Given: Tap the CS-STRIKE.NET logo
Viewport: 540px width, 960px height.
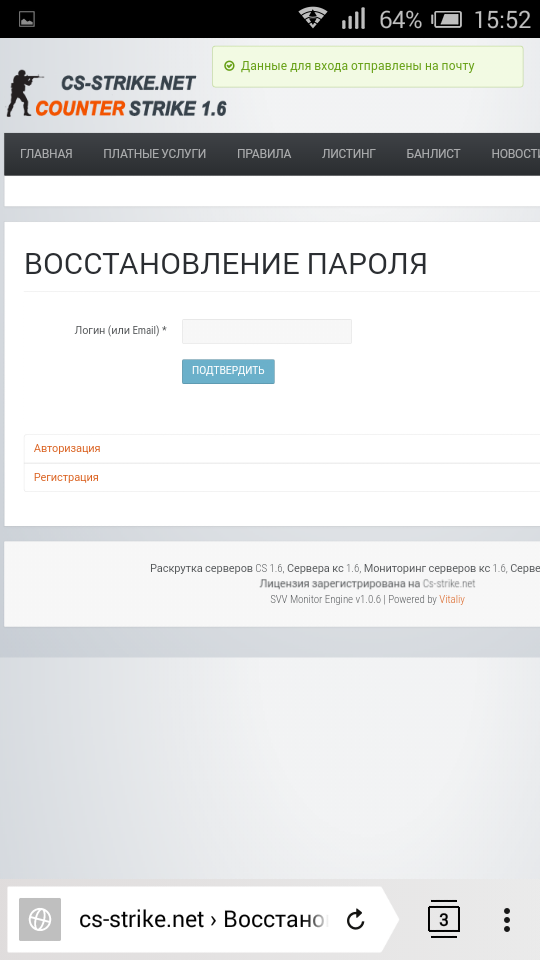Looking at the screenshot, I should (x=116, y=94).
